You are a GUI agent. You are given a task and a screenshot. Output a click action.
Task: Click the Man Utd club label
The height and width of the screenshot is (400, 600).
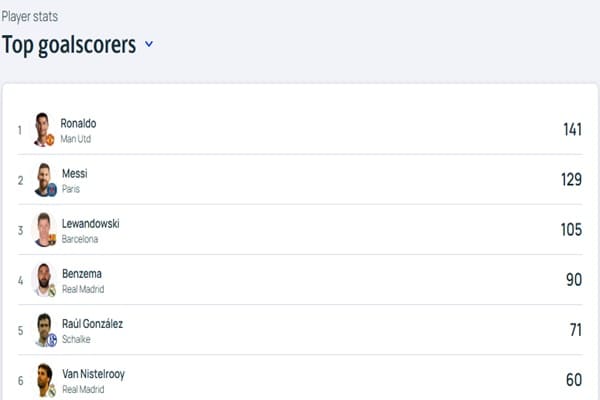click(75, 139)
